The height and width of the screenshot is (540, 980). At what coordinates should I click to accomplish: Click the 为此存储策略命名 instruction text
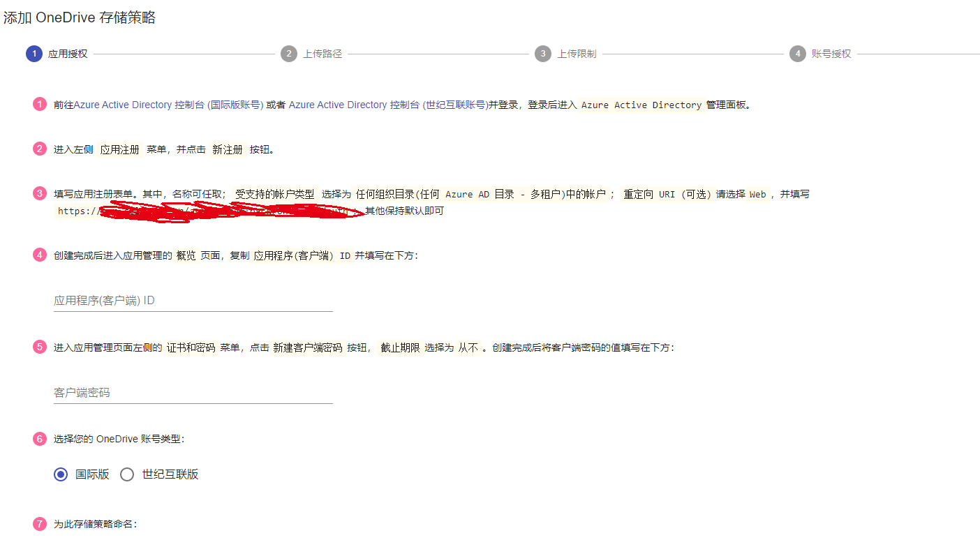95,524
